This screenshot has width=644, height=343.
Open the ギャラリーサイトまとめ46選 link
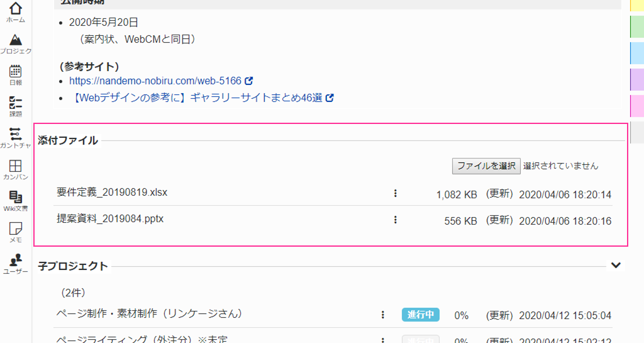tap(197, 98)
